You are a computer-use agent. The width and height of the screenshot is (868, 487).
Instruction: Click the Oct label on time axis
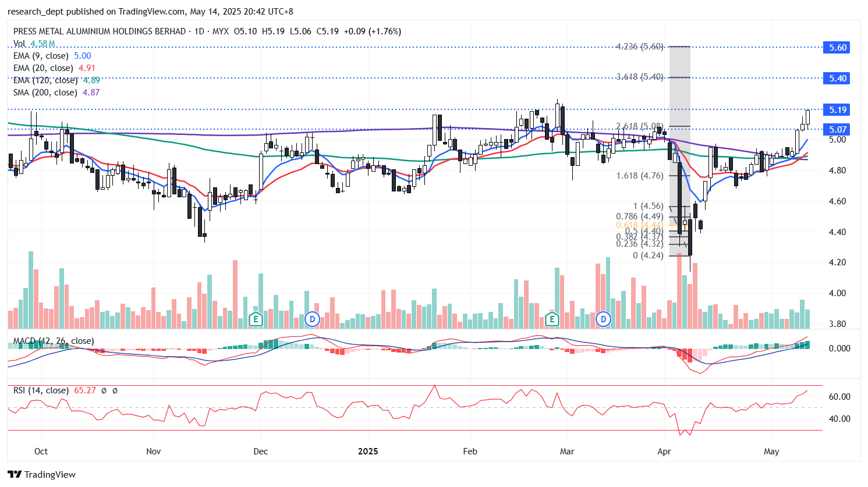(x=41, y=452)
